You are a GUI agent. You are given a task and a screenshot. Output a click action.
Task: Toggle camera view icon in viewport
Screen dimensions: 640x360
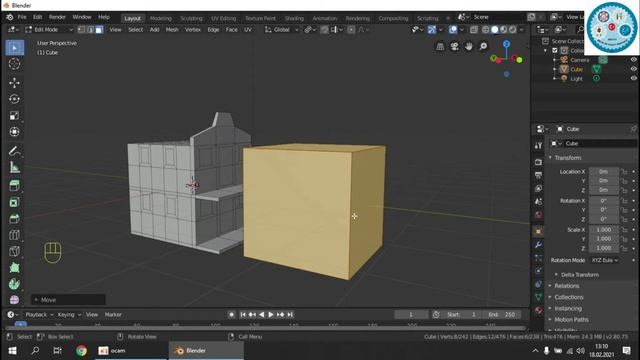(454, 47)
